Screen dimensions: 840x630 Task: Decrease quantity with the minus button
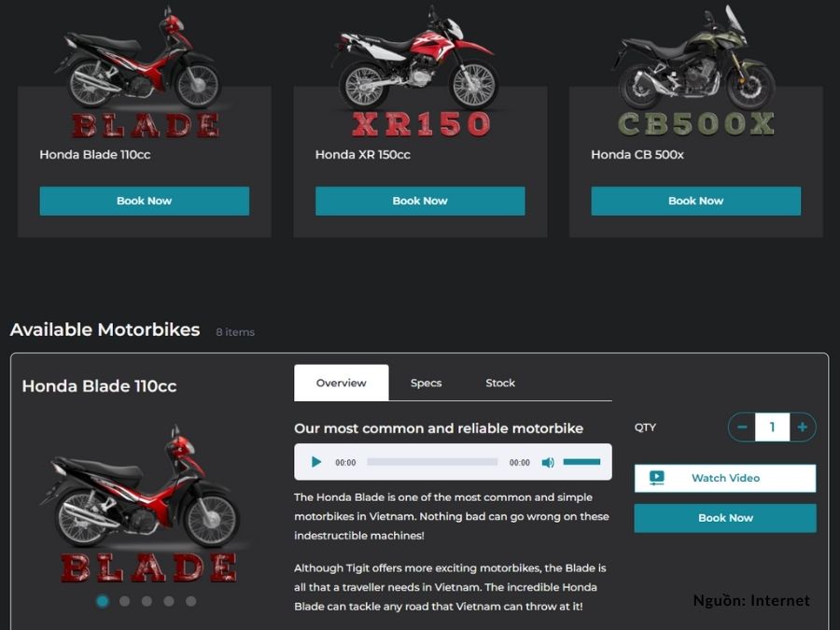pos(742,427)
